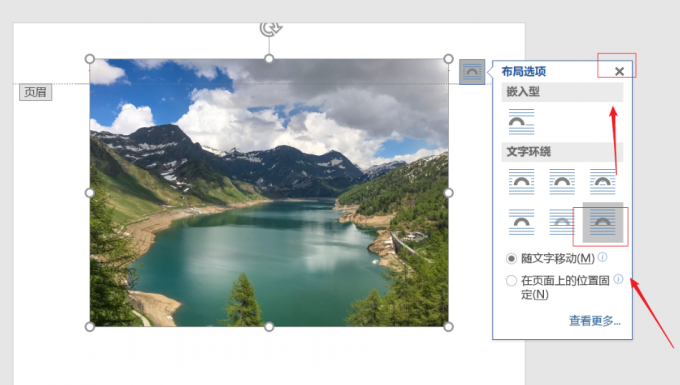Click the top-left corner sizing handle
Screen dimensions: 680x385
pos(90,59)
